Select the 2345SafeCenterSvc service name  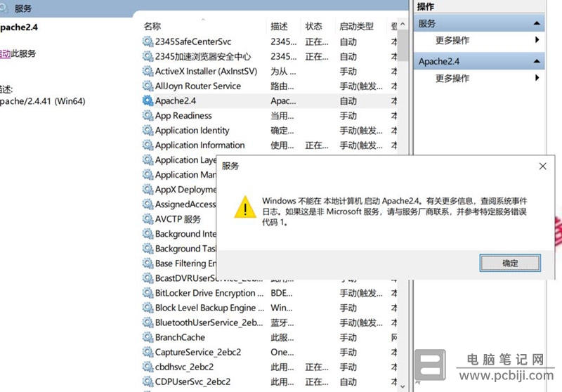point(192,41)
